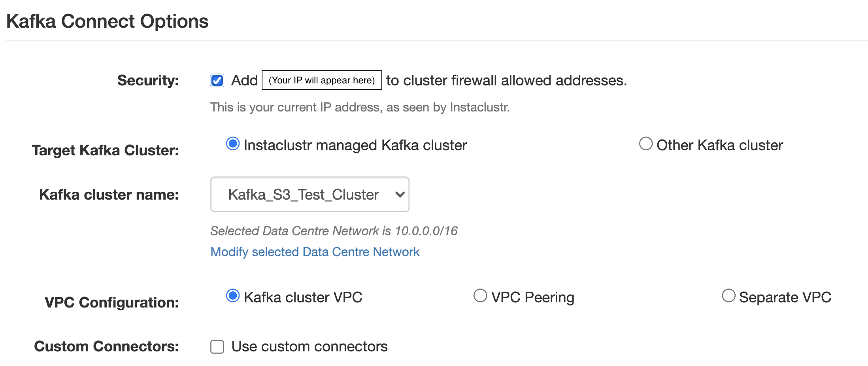The height and width of the screenshot is (366, 868).
Task: Click the Selected Data Centre Network 10.0.0.0/16 text
Action: (334, 231)
